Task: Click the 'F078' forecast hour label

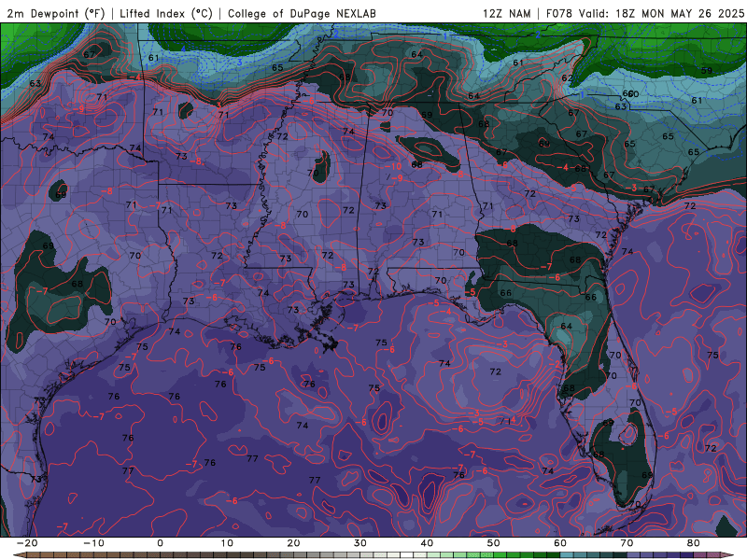Action: tap(558, 13)
